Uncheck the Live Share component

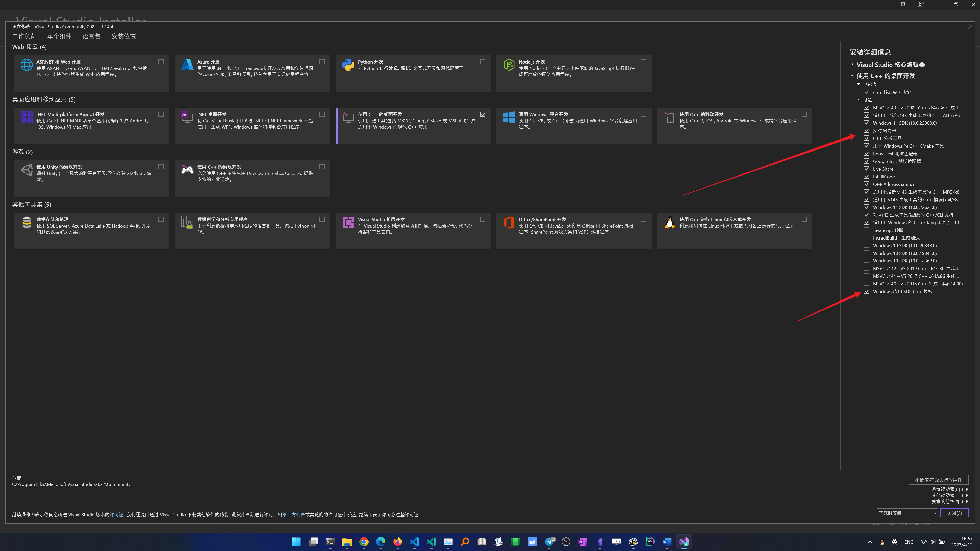[867, 169]
